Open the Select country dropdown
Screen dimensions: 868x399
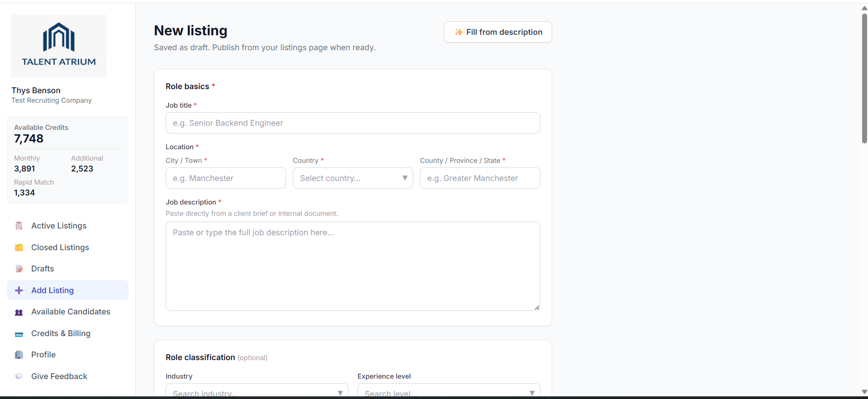tap(353, 178)
